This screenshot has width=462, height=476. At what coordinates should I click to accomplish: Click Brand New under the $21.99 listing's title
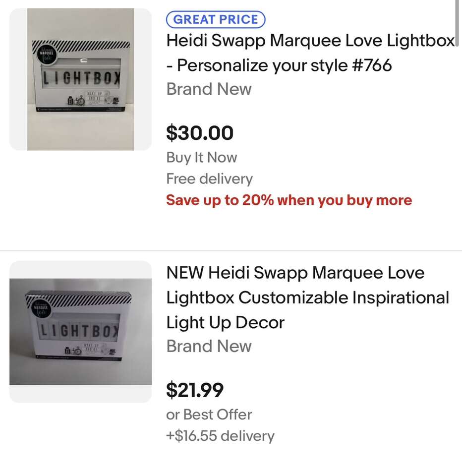coord(209,346)
